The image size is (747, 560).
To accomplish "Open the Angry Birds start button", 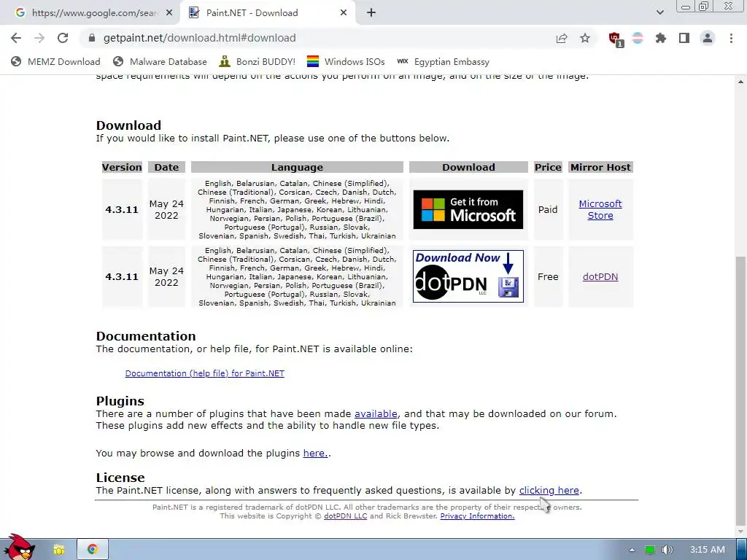I will [19, 548].
